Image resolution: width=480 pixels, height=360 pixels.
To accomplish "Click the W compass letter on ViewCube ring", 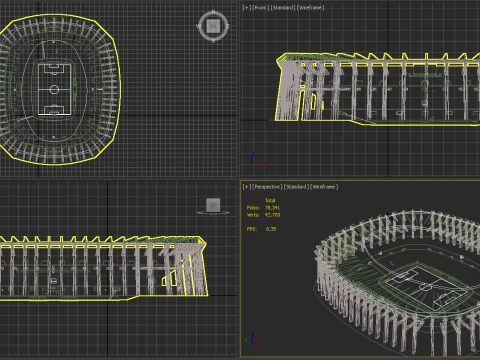I will point(199,26).
